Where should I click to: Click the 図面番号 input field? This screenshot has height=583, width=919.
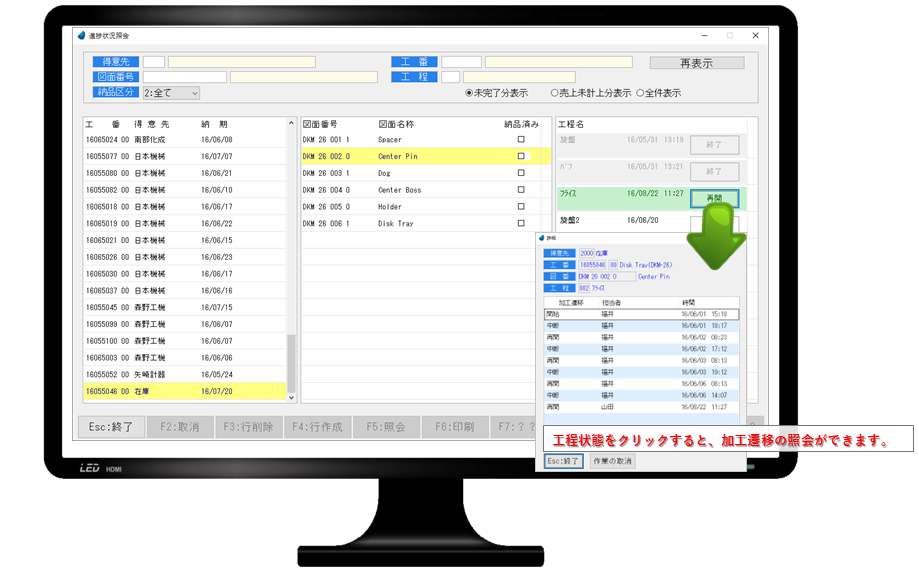point(184,77)
